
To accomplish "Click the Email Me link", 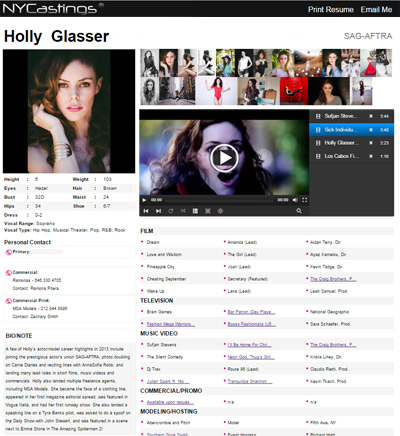I will click(x=376, y=10).
